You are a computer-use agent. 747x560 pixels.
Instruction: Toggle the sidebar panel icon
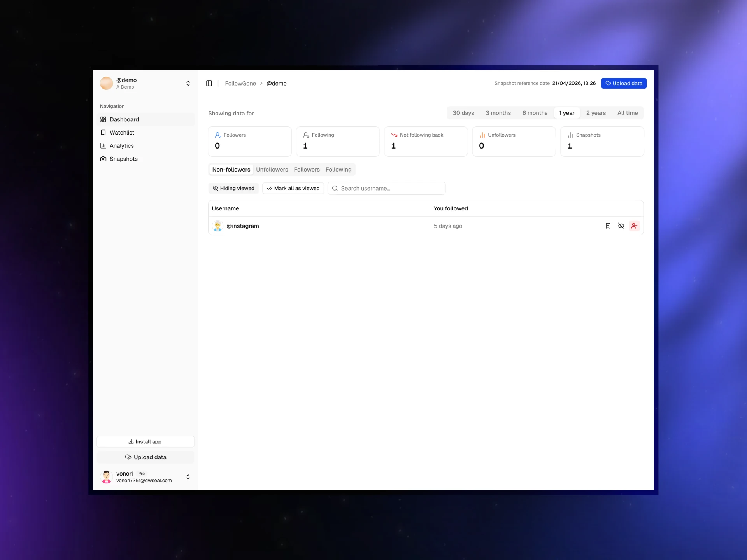click(x=209, y=83)
